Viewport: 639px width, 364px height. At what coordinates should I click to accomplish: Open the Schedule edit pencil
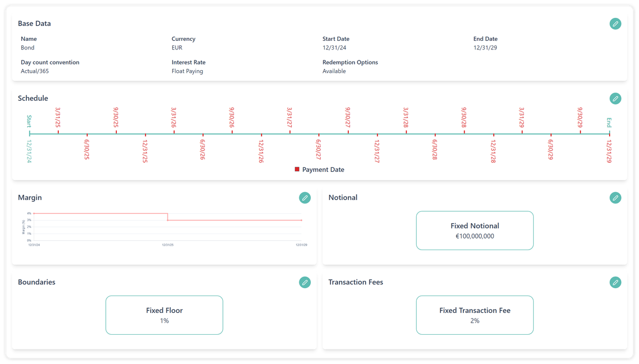615,98
